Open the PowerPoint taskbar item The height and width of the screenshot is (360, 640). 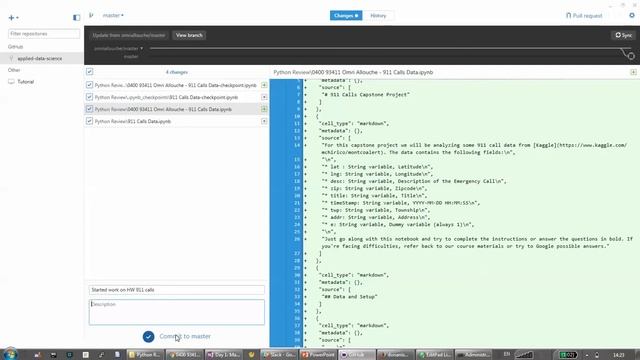319,355
